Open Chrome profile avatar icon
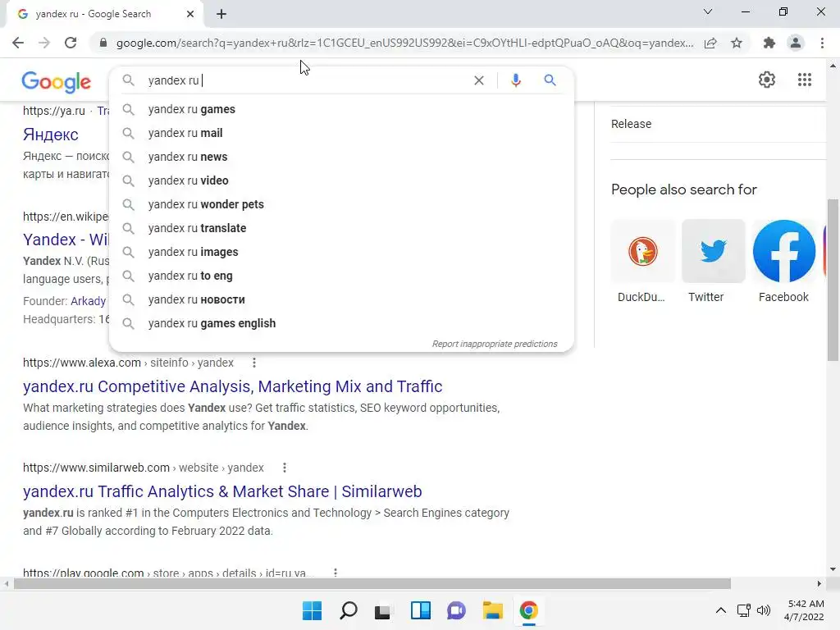Image resolution: width=840 pixels, height=630 pixels. pos(796,43)
